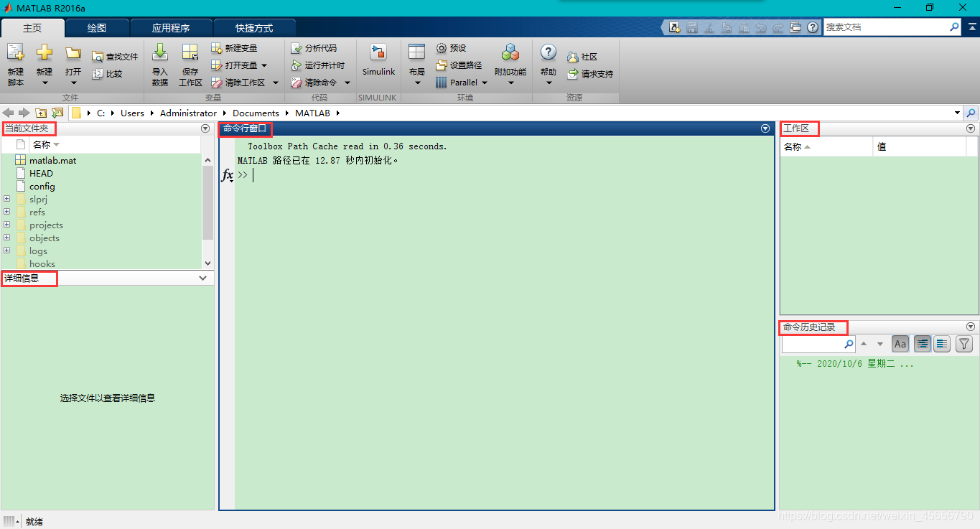Switch to the 绘图 (Plots) tab
Viewport: 980px width, 529px height.
coord(97,28)
